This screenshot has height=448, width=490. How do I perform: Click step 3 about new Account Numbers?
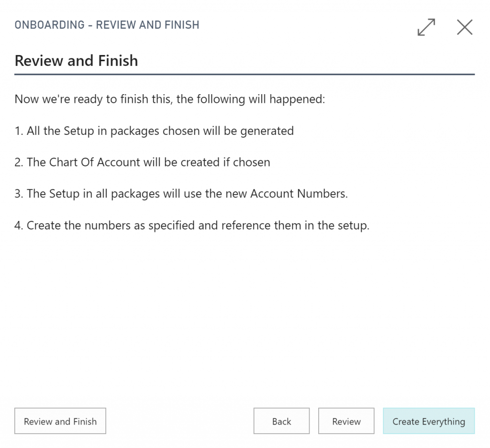pos(181,194)
